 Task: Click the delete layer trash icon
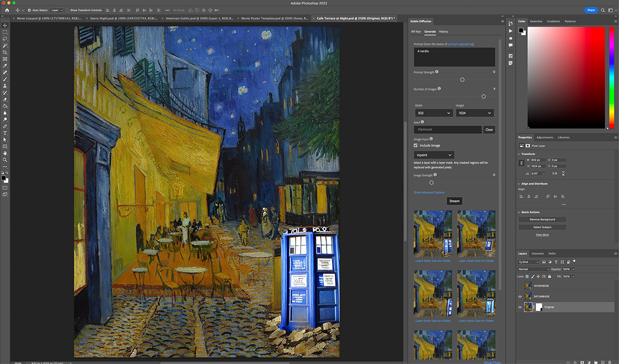coord(610,362)
